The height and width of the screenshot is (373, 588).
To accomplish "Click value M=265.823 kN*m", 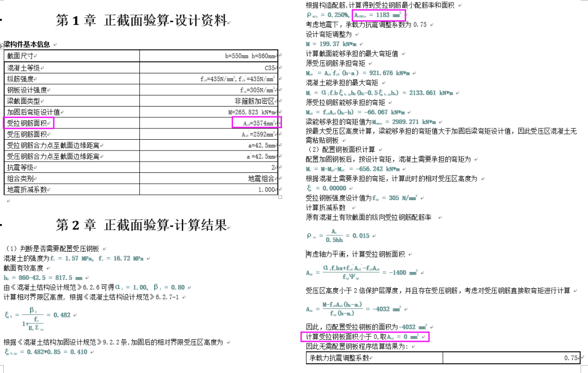I will point(252,113).
